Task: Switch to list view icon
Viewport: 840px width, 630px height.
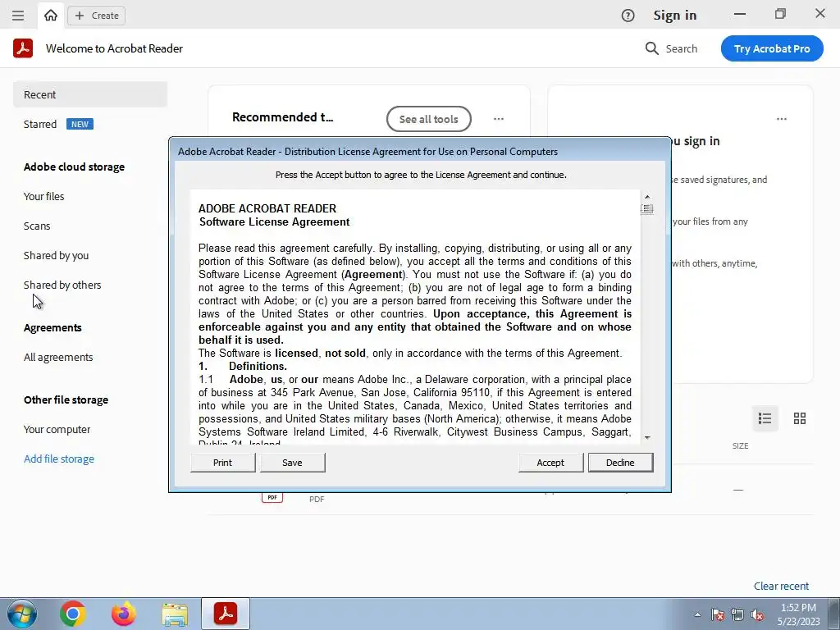Action: point(765,418)
